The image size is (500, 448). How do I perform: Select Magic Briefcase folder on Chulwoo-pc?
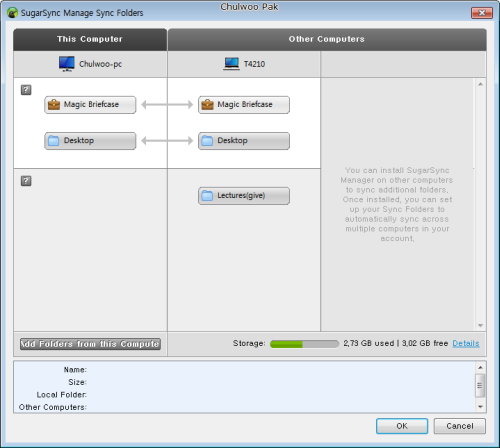coord(90,105)
